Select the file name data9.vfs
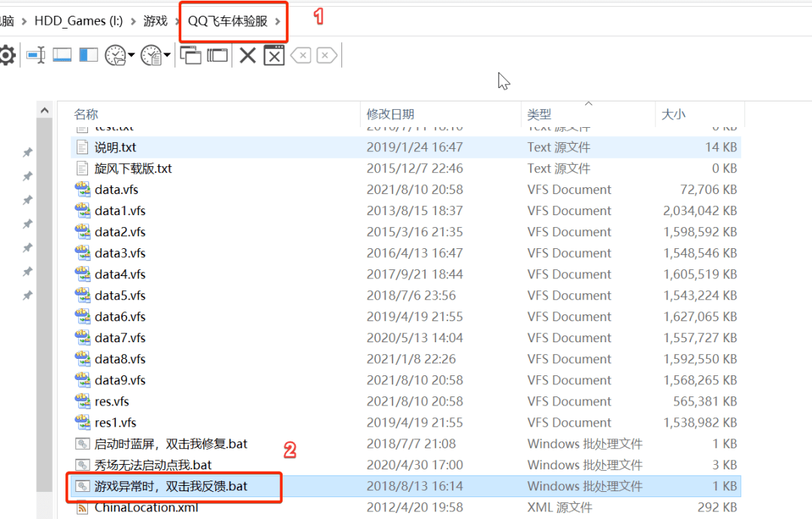 tap(120, 380)
